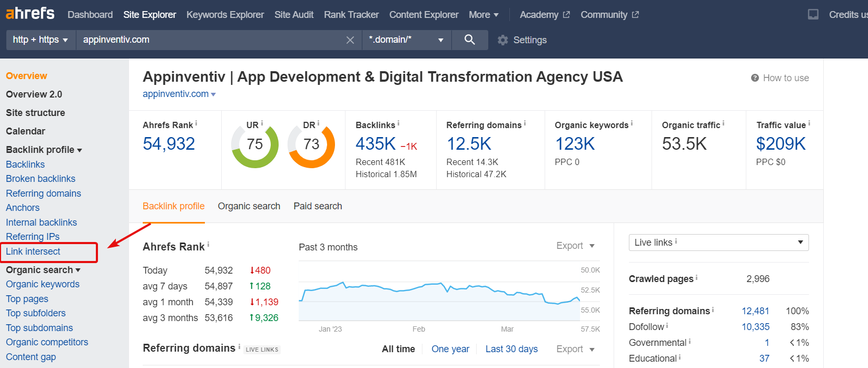Open Calendar in sidebar

(25, 131)
